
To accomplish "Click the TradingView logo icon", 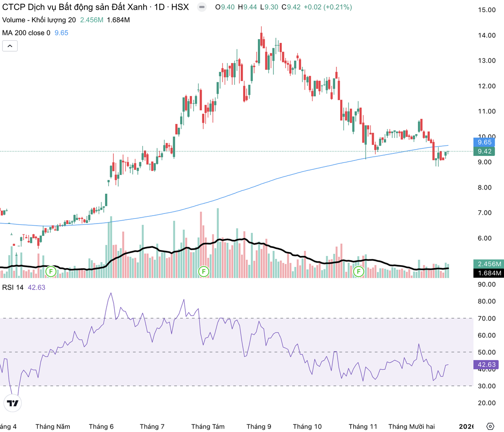I will point(13,403).
